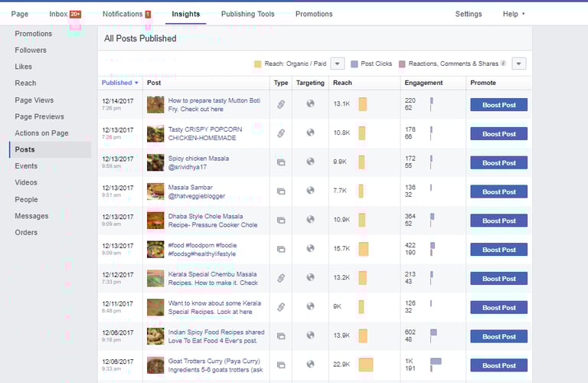Open the top Promotions tab
The width and height of the screenshot is (588, 383).
click(x=314, y=14)
